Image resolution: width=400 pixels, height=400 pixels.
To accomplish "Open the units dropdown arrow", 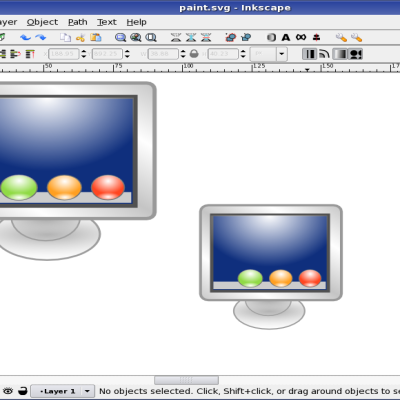I will [282, 54].
